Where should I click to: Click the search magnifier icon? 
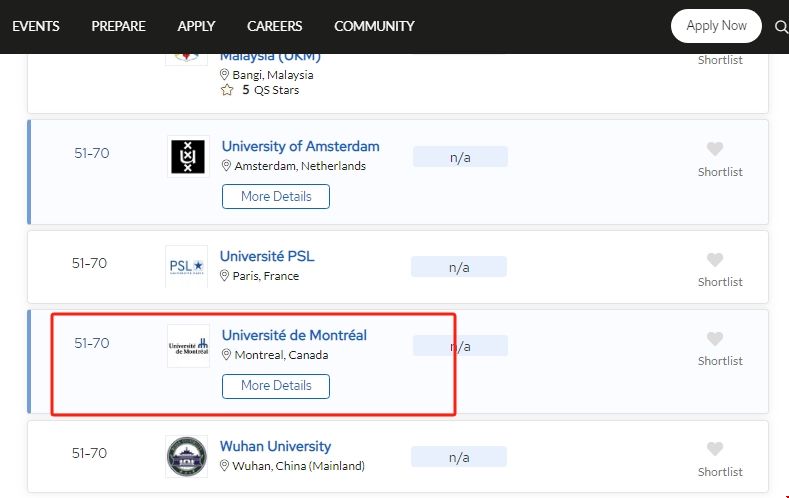781,26
